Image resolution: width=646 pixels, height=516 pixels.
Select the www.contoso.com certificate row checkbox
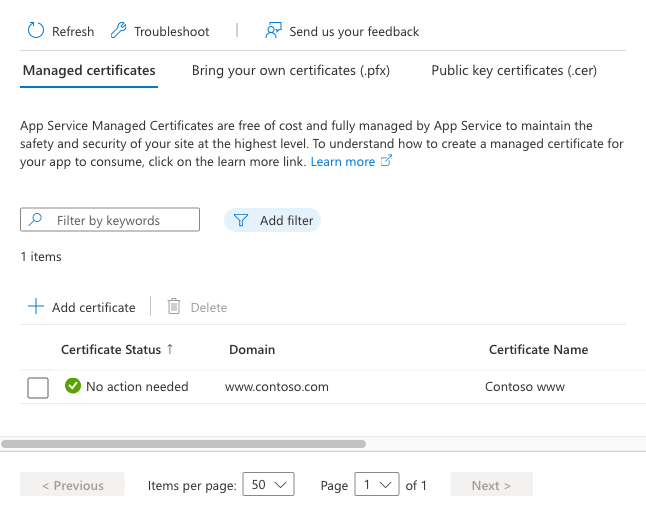coord(38,387)
